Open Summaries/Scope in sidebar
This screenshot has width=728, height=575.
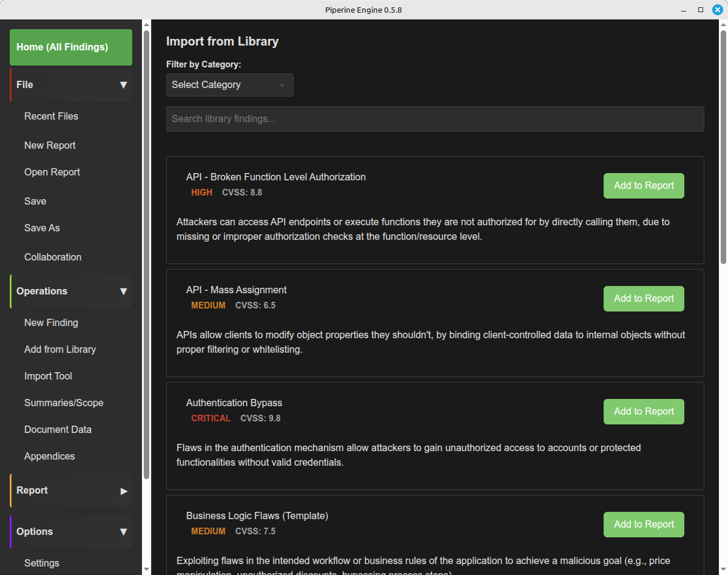pos(64,403)
